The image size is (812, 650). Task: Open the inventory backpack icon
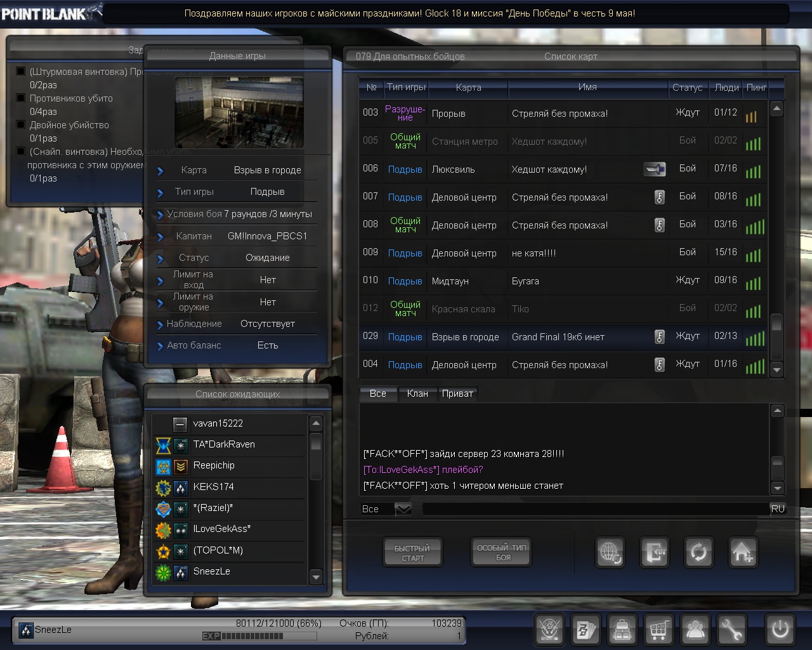(x=622, y=630)
